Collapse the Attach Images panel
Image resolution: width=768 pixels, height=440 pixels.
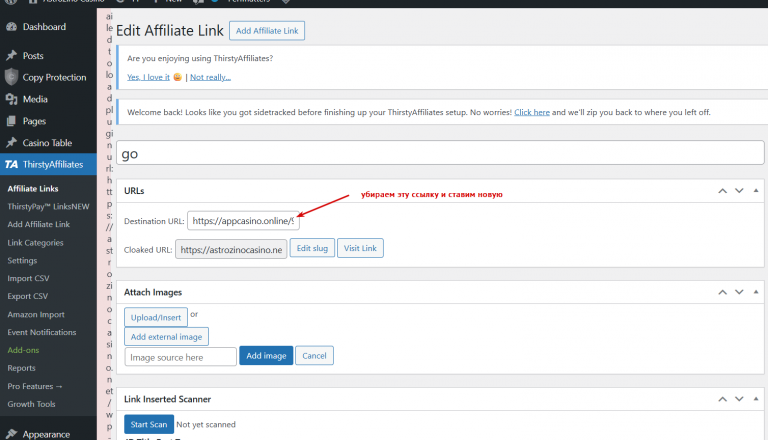(756, 292)
